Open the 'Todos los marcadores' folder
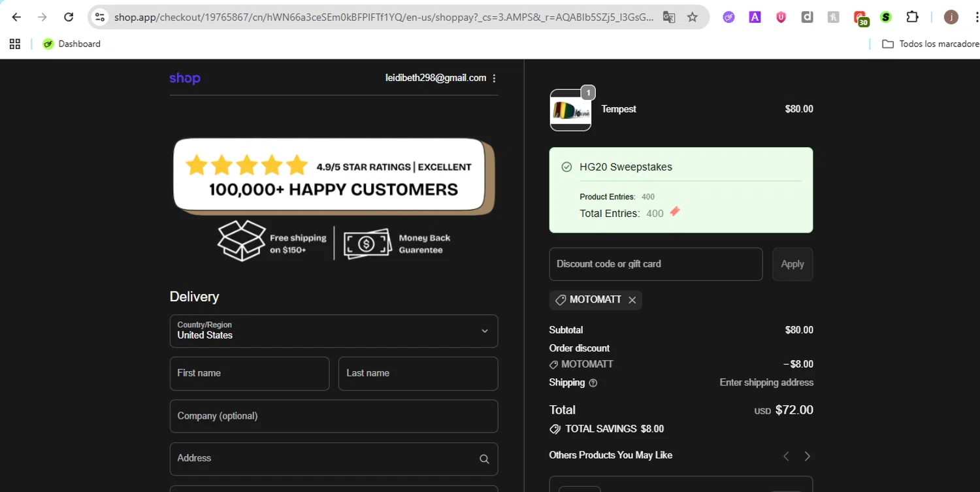The height and width of the screenshot is (492, 980). point(930,44)
